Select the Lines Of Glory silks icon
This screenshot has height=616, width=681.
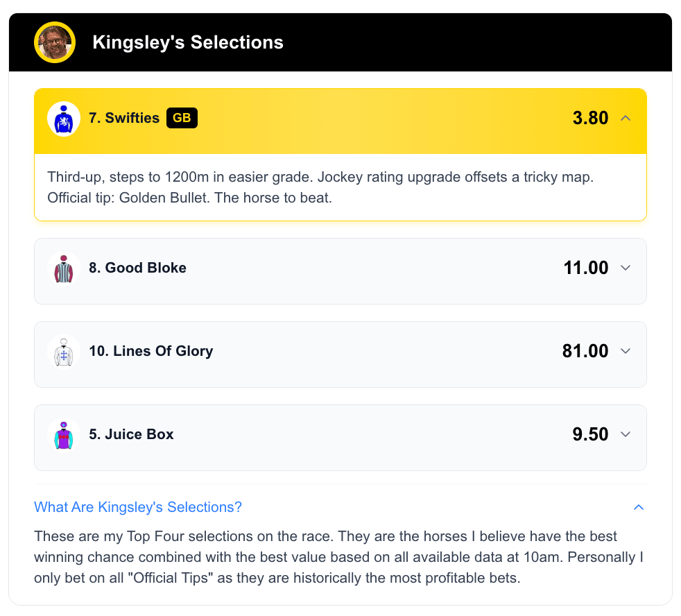(x=63, y=350)
